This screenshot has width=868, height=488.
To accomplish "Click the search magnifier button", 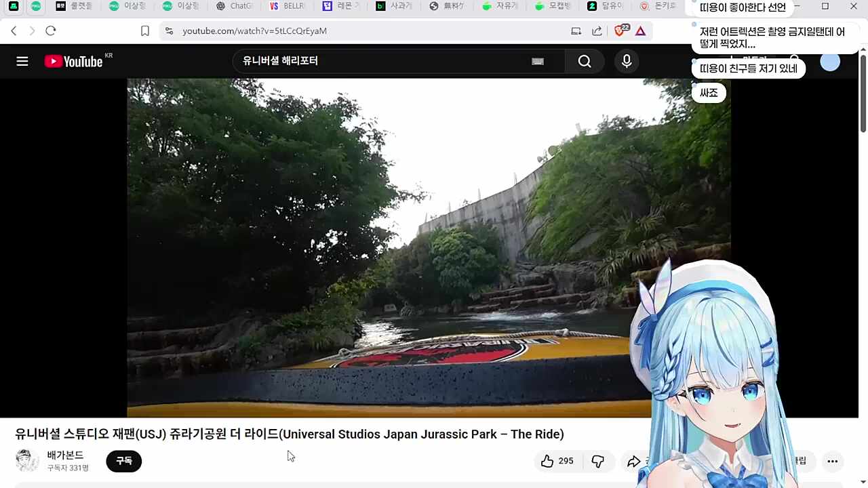I will click(x=584, y=61).
